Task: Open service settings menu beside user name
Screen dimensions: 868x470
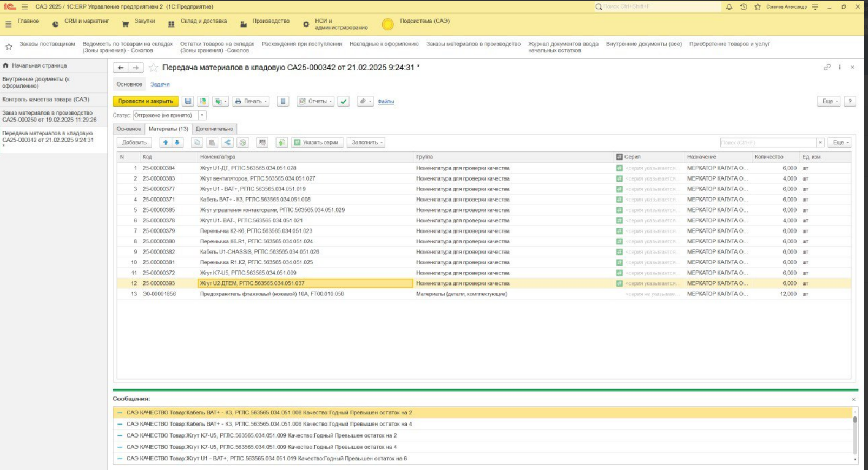Action: point(815,7)
